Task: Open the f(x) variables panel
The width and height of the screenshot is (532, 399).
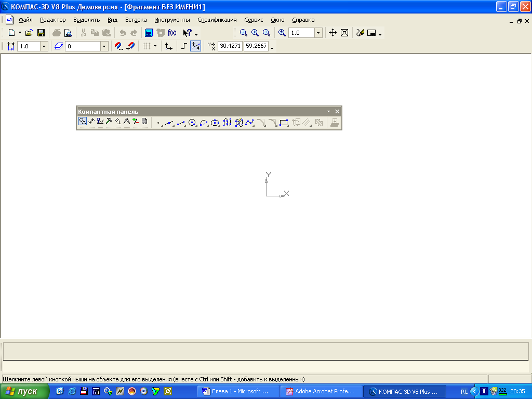Action: [172, 33]
